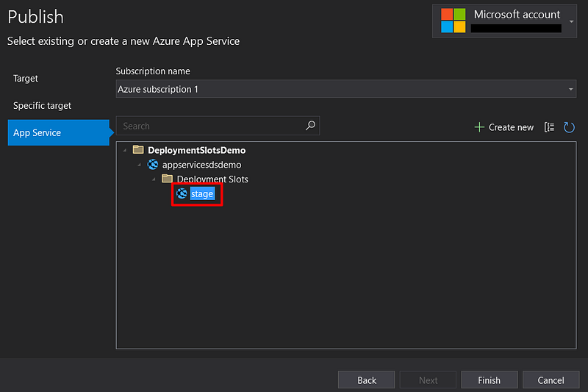Screen dimensions: 588x392
Task: Go to the Specific target step
Action: [42, 106]
